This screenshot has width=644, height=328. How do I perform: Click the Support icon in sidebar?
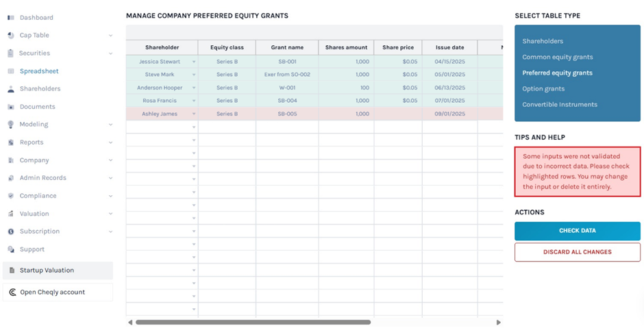(x=11, y=249)
